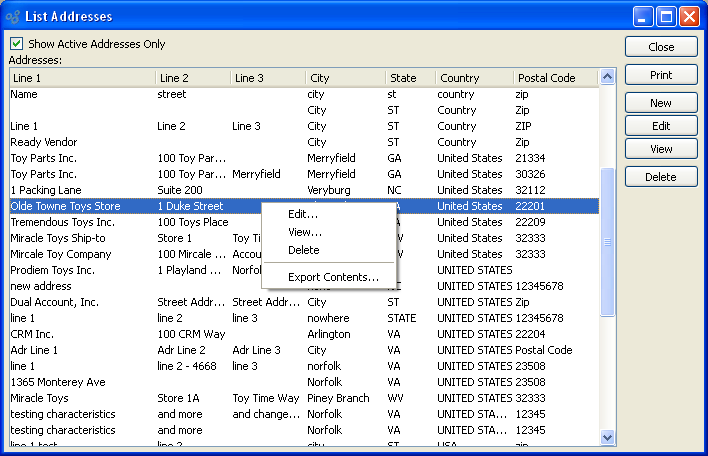Viewport: 708px width, 456px height.
Task: Select Delete in the context menu
Action: pos(303,250)
